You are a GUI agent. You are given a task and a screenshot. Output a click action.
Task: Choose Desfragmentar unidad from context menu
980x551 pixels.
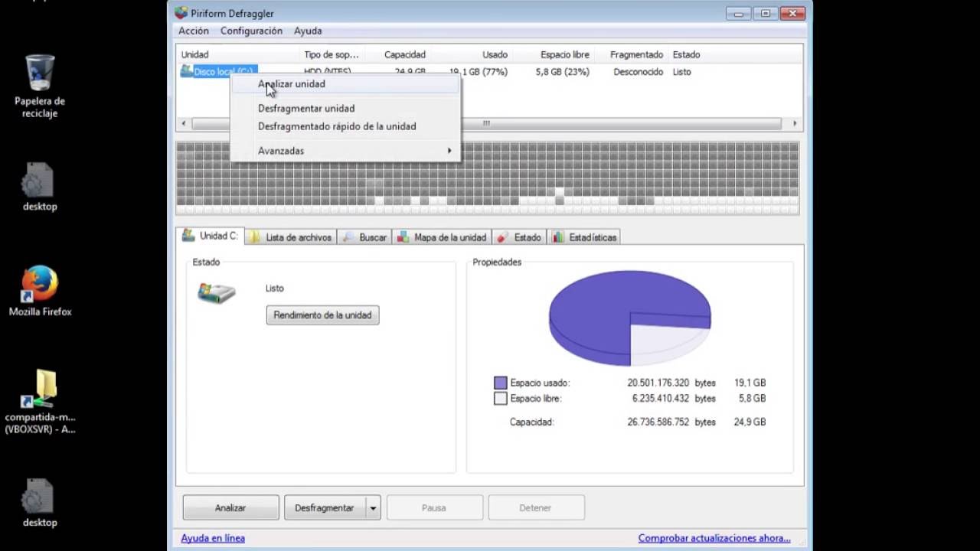coord(345,109)
